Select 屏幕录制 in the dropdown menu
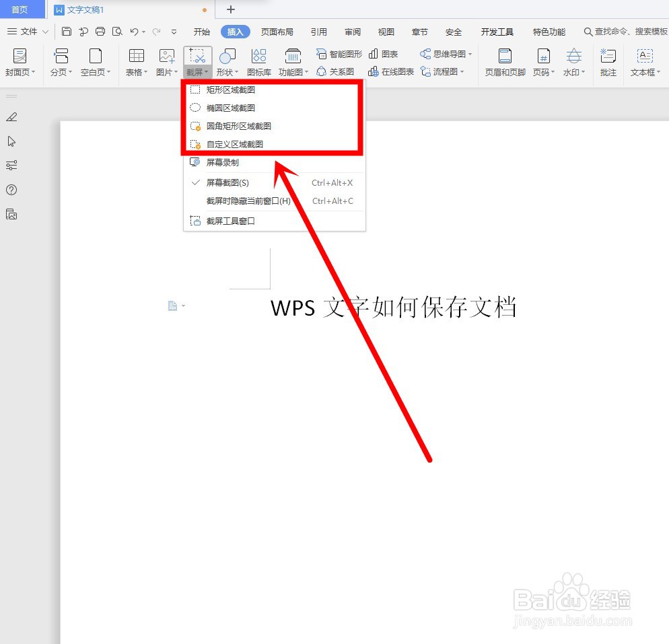The width and height of the screenshot is (669, 644). coord(275,162)
